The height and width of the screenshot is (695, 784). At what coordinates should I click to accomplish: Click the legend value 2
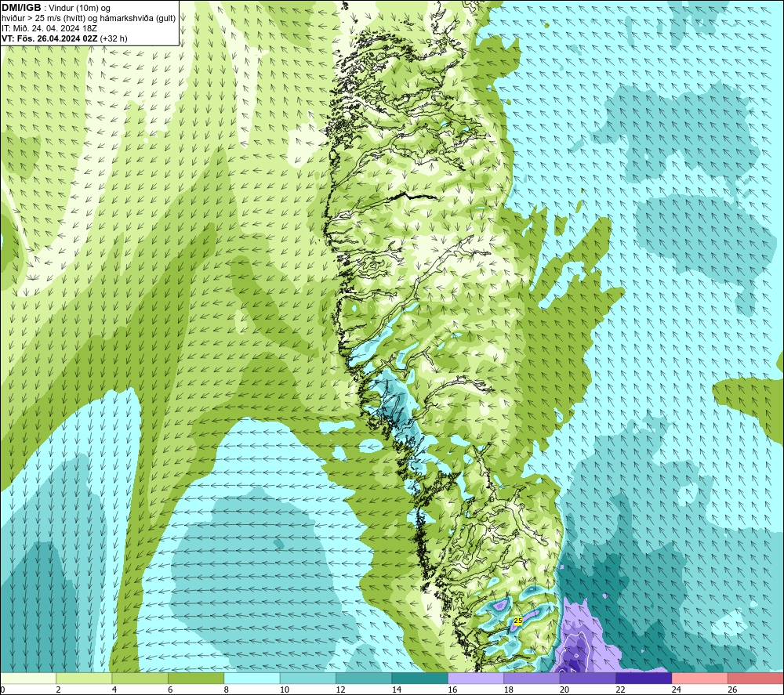point(59,690)
